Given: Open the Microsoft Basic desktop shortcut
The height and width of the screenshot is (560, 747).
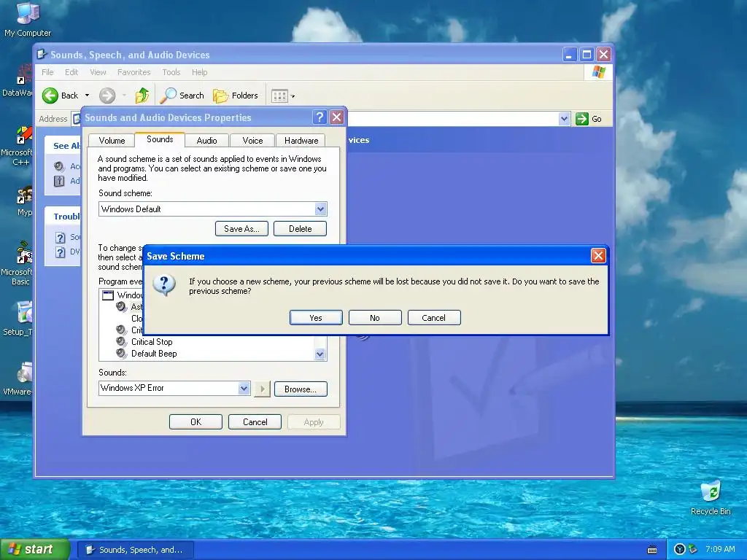Looking at the screenshot, I should 18,262.
